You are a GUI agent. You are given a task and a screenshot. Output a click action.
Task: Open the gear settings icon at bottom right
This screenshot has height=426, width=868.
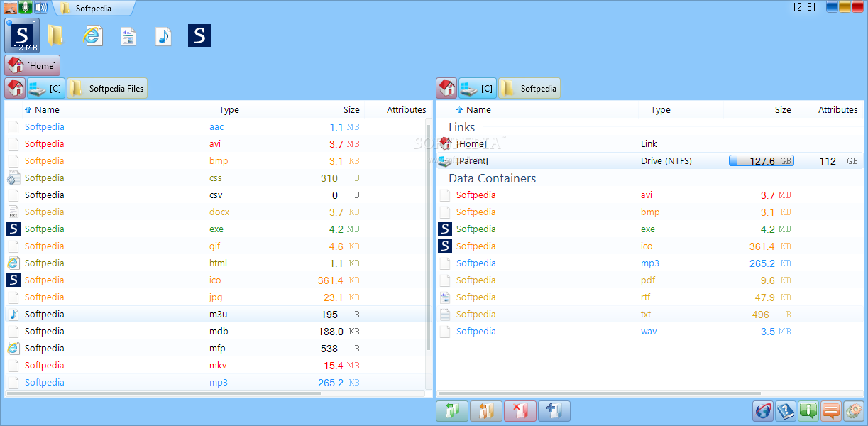[853, 411]
